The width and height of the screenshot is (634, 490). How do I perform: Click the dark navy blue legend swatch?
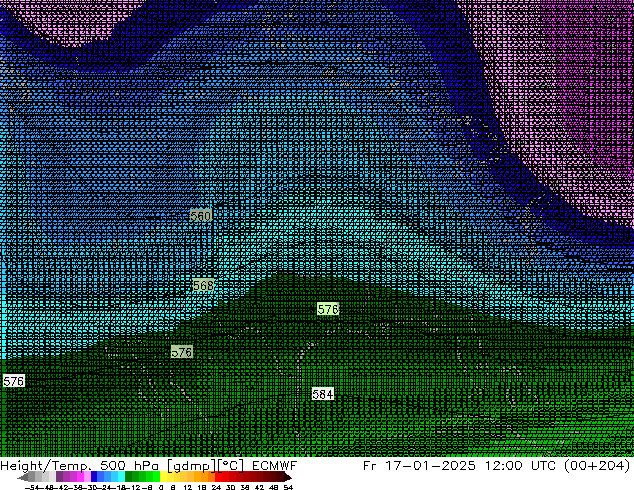[94, 477]
